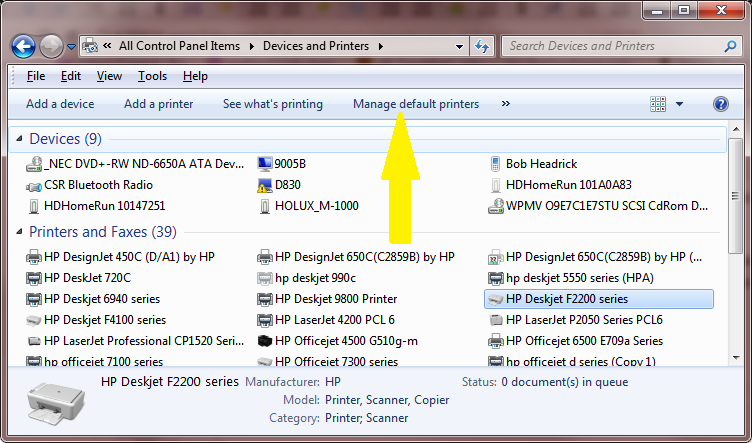Open the Help menu

point(195,76)
